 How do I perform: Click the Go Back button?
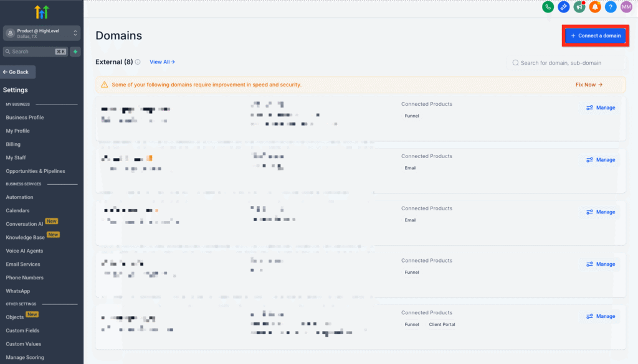coord(18,72)
